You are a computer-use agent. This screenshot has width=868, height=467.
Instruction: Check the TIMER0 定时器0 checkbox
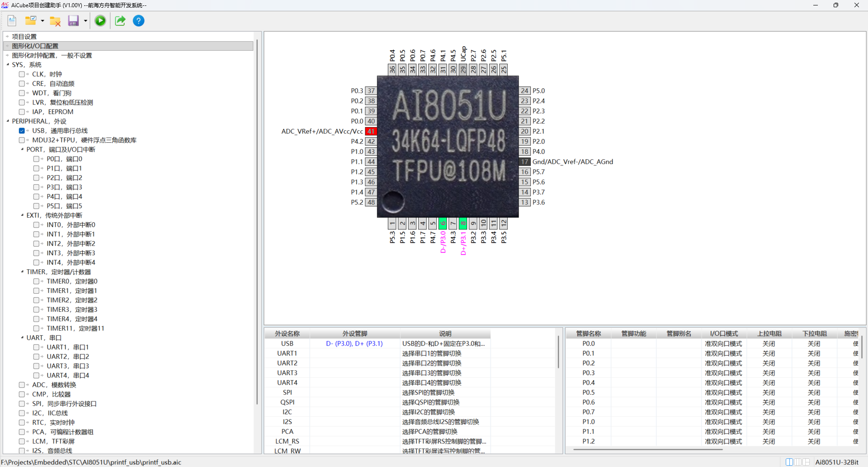(x=36, y=281)
